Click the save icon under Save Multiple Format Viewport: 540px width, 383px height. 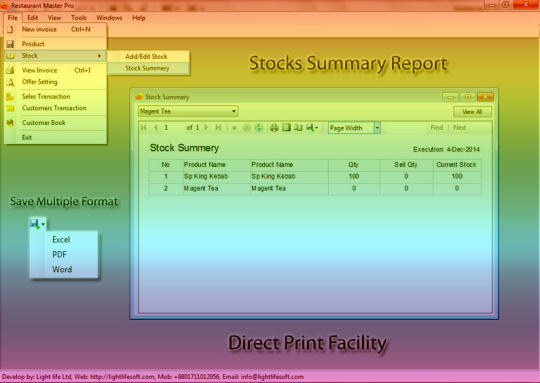(34, 224)
